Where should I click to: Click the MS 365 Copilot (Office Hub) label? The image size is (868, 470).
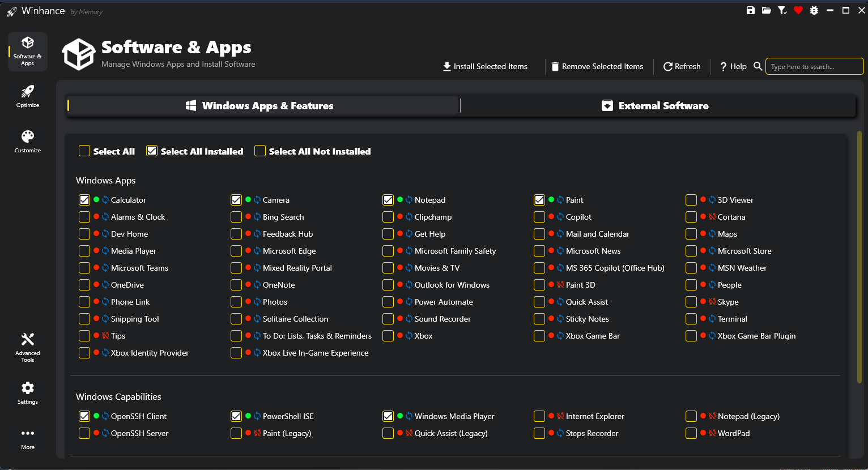tap(615, 268)
